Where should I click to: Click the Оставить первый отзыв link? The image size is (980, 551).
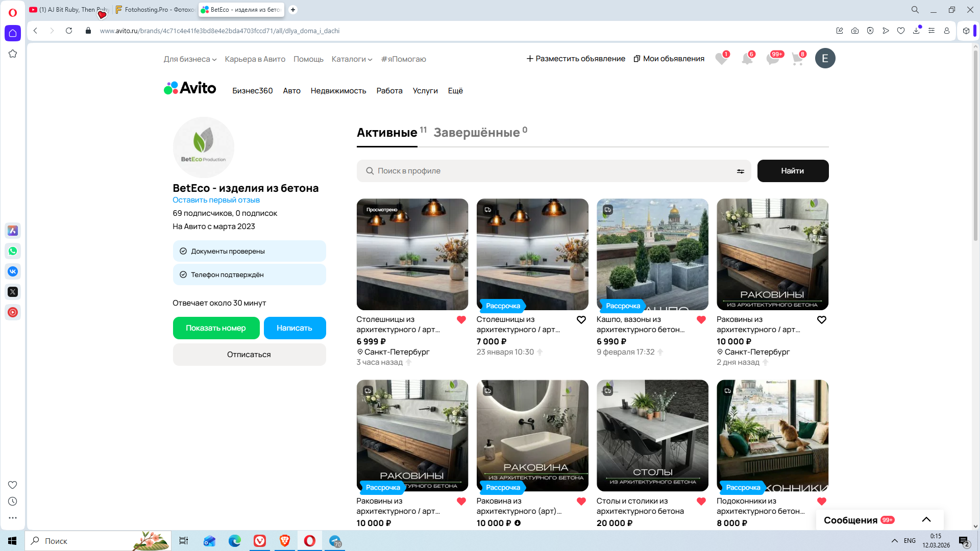pos(216,200)
